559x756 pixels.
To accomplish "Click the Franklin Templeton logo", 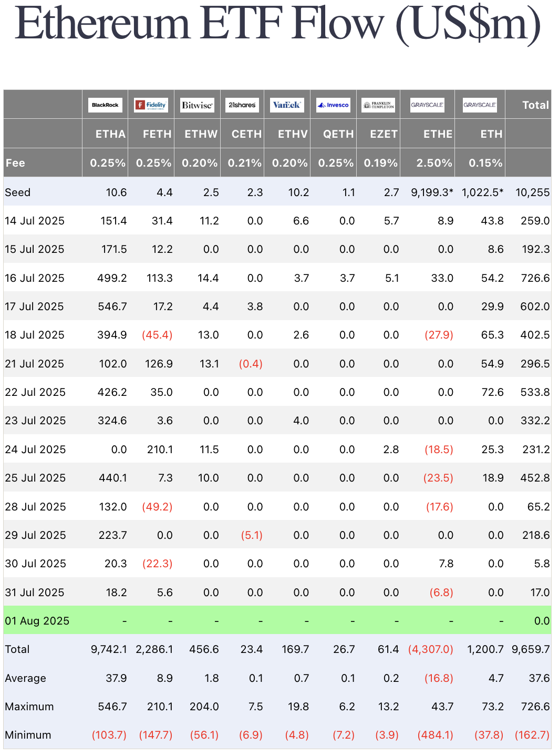I will pyautogui.click(x=378, y=105).
